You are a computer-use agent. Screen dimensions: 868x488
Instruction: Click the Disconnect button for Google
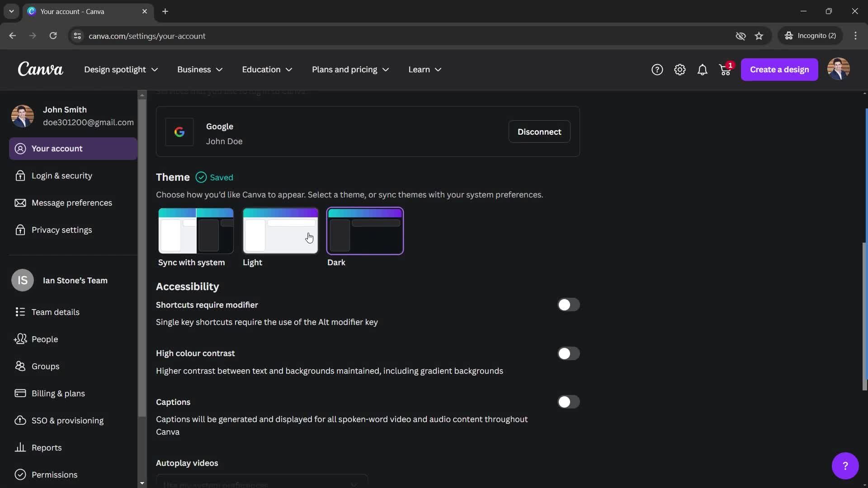coord(539,131)
